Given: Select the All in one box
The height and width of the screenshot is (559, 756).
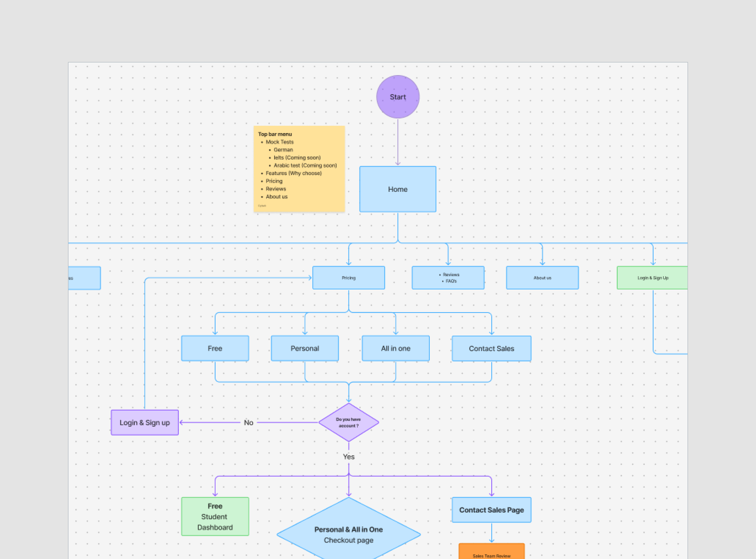Looking at the screenshot, I should point(396,348).
